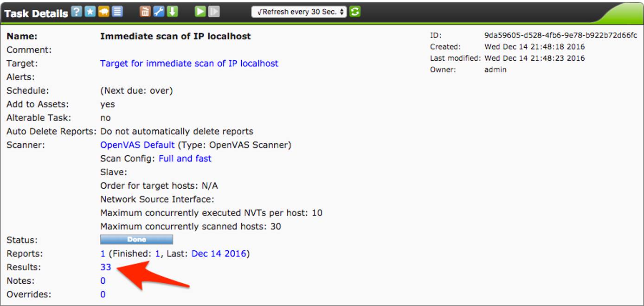View the Full and fast scan config

point(185,158)
